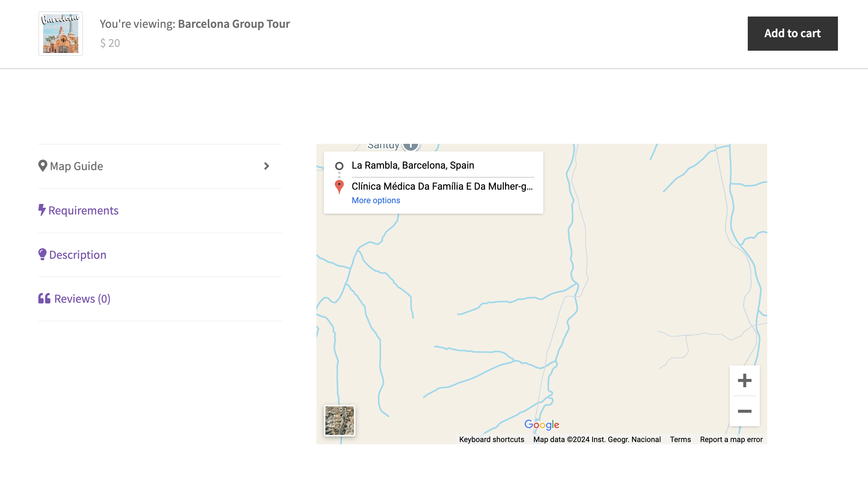Click the Reviews quote icon
The image size is (868, 498).
click(44, 299)
